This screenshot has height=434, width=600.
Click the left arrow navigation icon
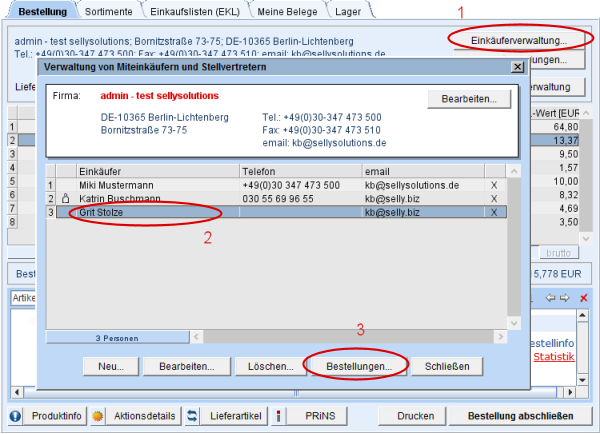[x=550, y=298]
